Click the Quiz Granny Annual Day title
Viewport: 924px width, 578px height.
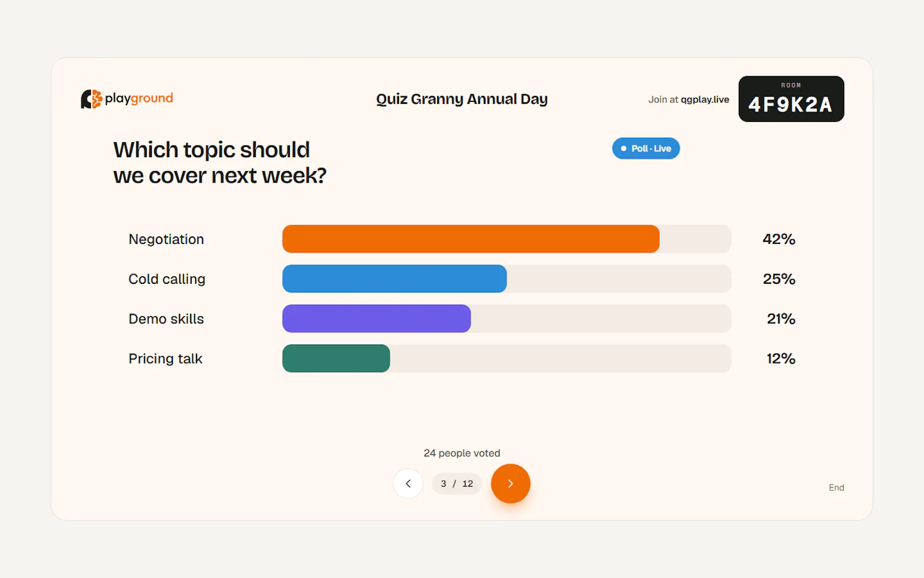(x=462, y=99)
